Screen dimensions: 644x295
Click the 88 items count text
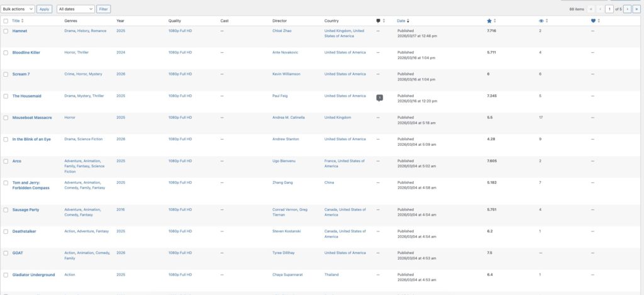577,9
